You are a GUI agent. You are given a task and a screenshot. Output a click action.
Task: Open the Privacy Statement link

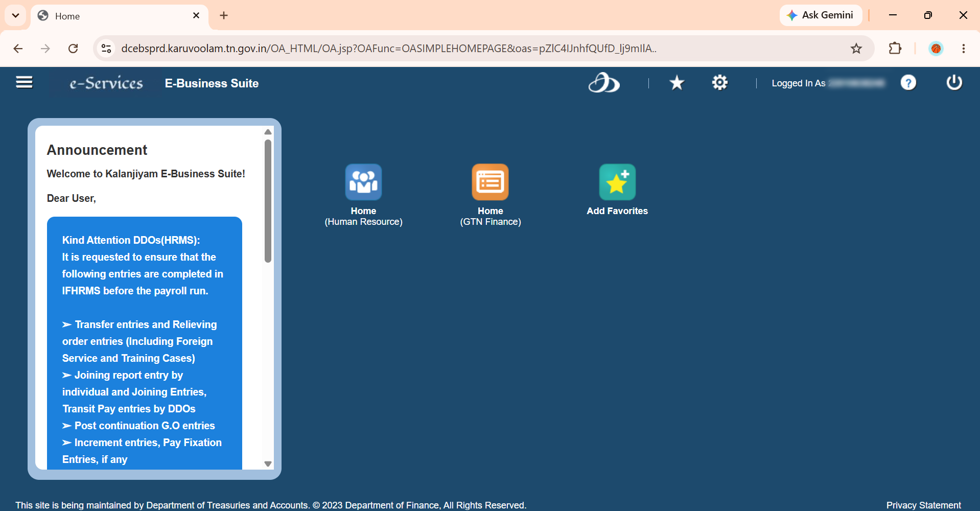(x=923, y=505)
